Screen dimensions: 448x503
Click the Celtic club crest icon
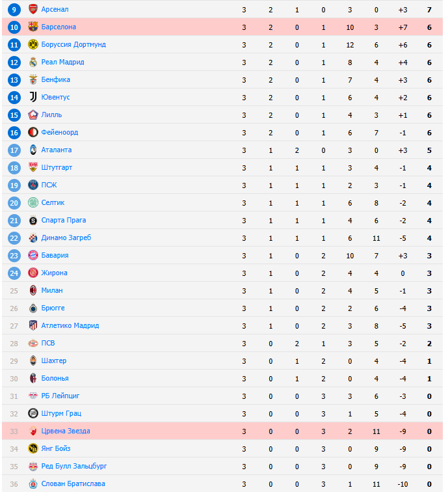tap(33, 202)
